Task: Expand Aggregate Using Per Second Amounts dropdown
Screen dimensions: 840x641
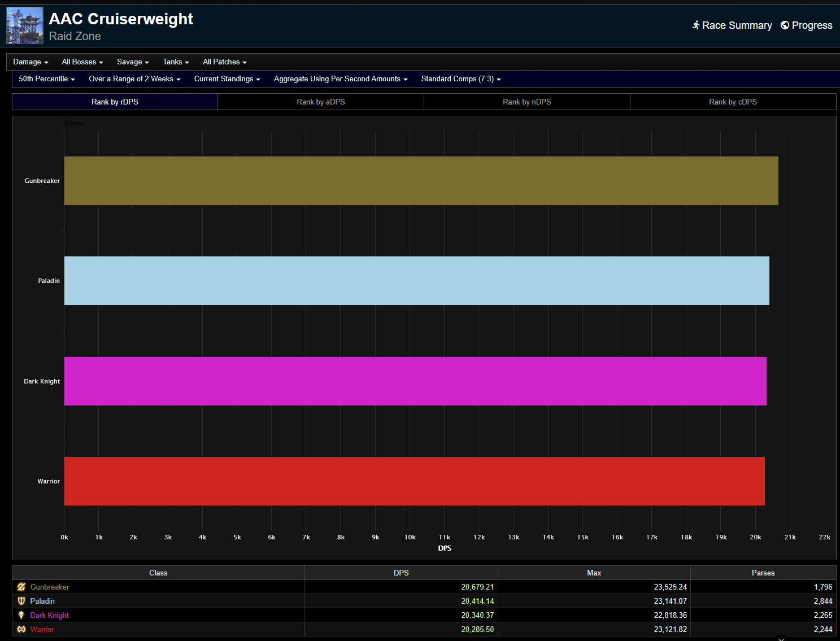Action: click(x=341, y=79)
